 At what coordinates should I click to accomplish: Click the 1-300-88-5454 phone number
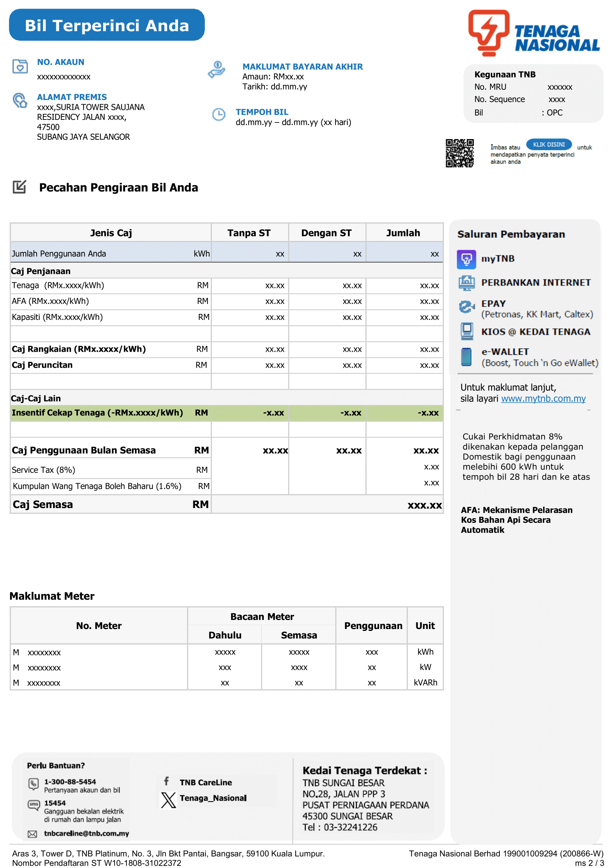pyautogui.click(x=70, y=782)
